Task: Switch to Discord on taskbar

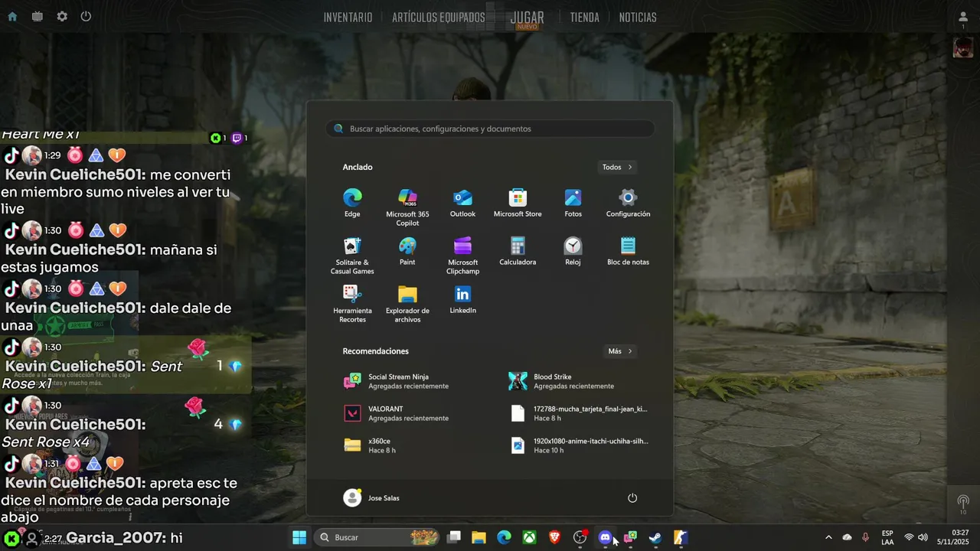Action: [x=605, y=537]
